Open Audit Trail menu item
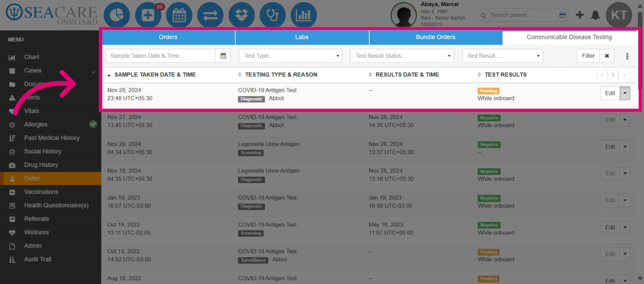644x284 pixels. point(51,259)
